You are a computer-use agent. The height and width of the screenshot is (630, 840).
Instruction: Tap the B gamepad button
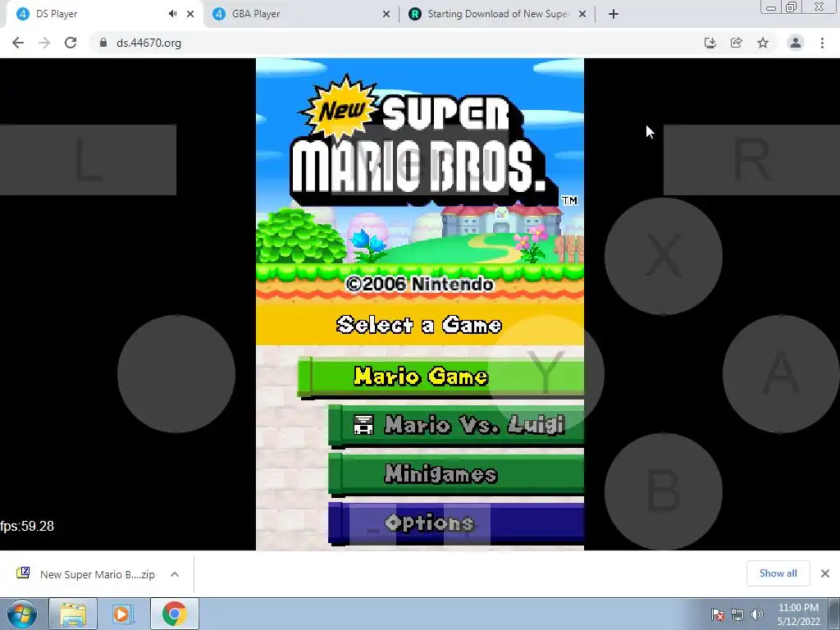(x=663, y=492)
